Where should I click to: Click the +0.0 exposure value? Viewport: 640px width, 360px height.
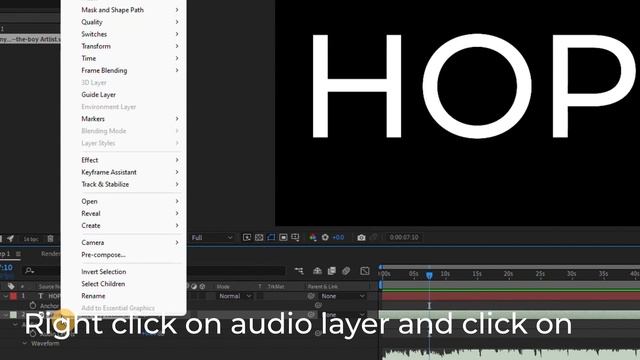338,237
